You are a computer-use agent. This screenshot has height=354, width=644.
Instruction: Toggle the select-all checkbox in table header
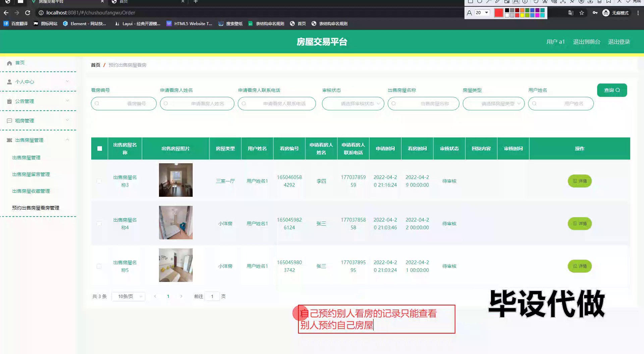(100, 149)
